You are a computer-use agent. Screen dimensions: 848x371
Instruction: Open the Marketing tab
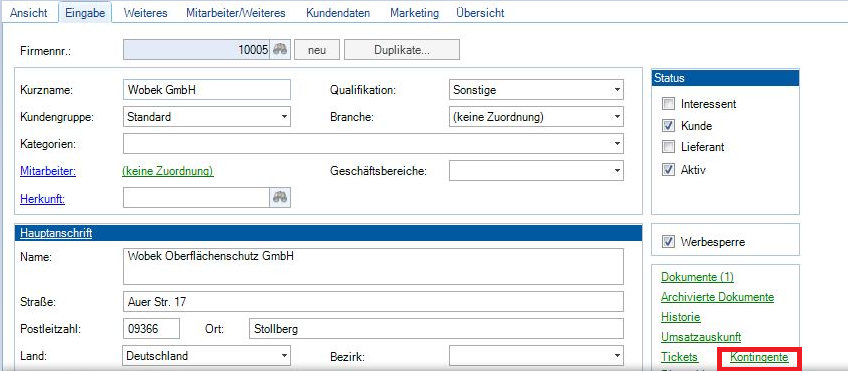pos(414,13)
